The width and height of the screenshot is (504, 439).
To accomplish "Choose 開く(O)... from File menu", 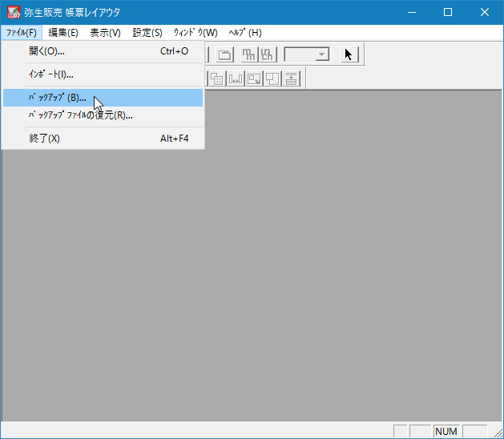I will coord(103,51).
